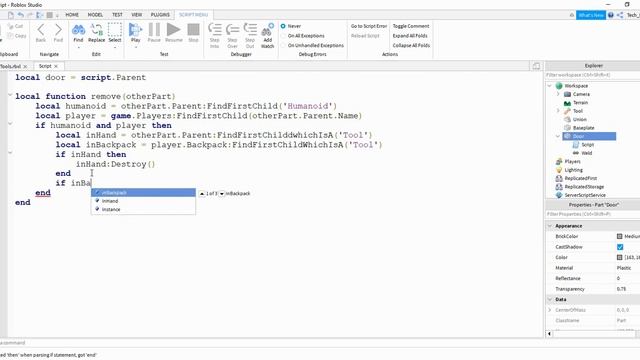Open the VIEW ribbon tab

coord(137,15)
